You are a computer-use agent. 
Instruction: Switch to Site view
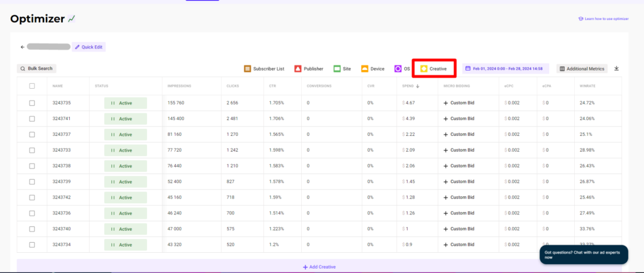click(x=342, y=69)
